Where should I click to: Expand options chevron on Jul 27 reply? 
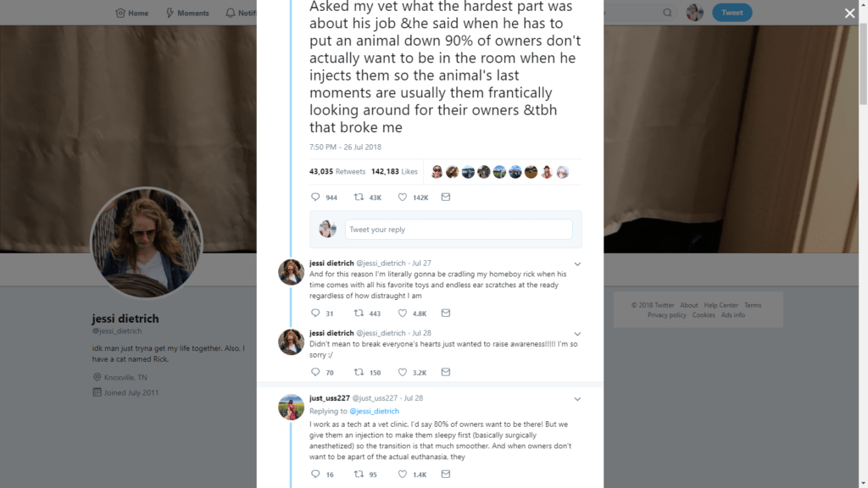(x=577, y=263)
